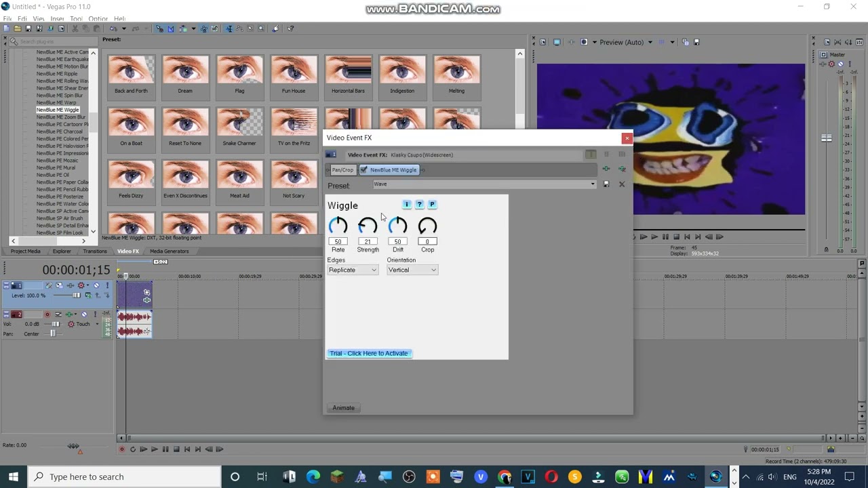Toggle Enable Snapping in main toolbar
The height and width of the screenshot is (488, 868).
(x=159, y=28)
